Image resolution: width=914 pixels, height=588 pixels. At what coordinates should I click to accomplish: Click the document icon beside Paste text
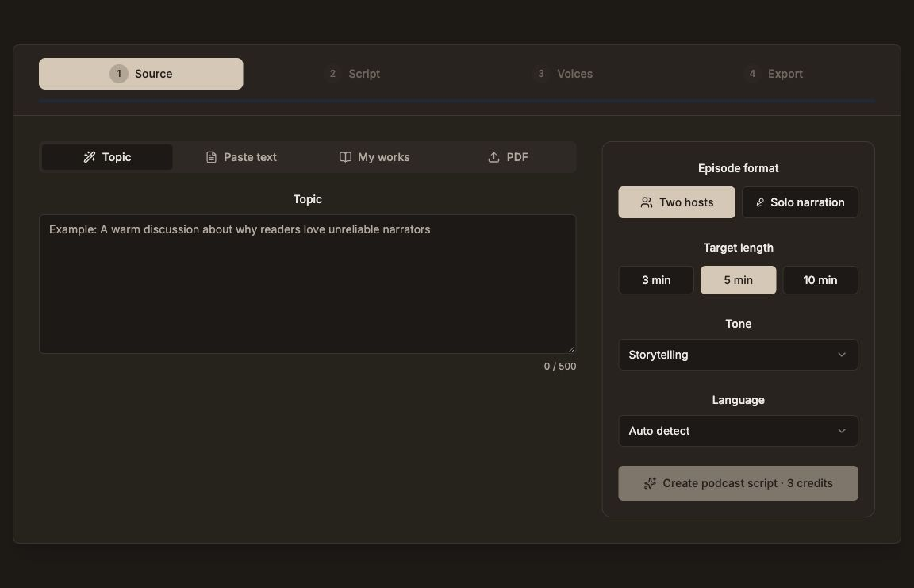[211, 157]
